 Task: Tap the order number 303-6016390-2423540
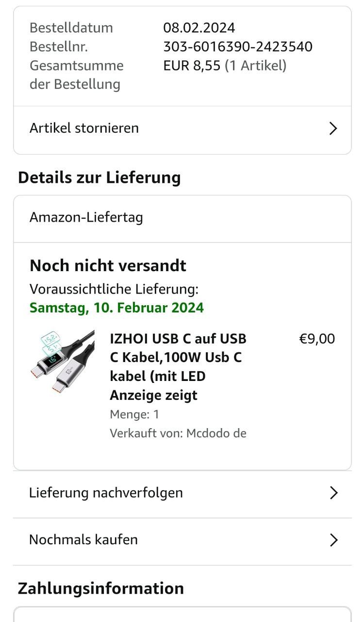[238, 47]
